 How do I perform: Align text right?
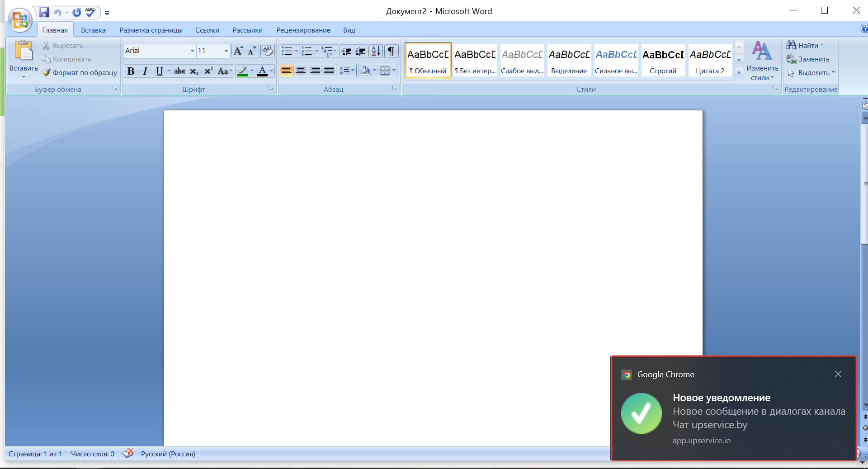coord(315,71)
